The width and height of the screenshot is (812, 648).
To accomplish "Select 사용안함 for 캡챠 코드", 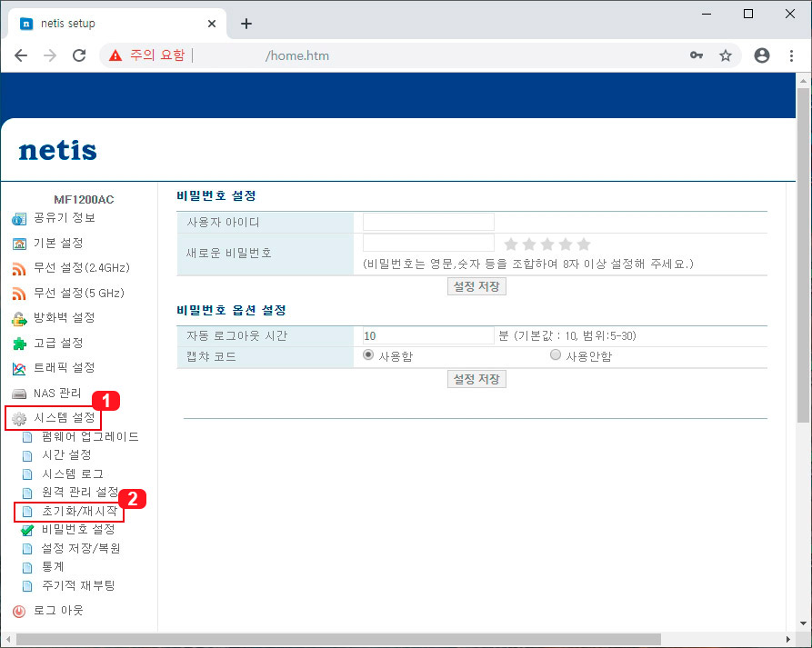I will pos(556,355).
